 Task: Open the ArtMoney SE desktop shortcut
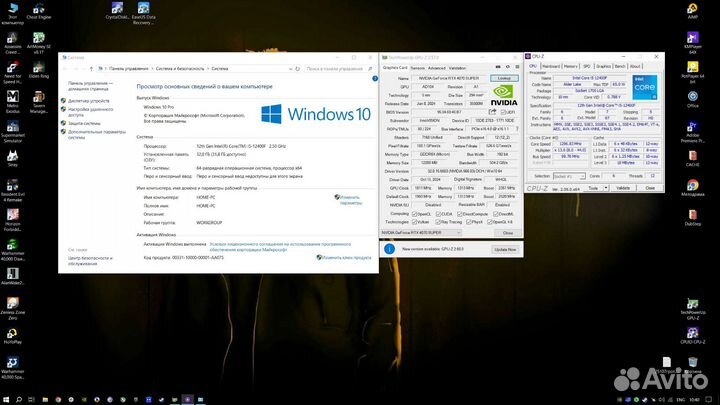[x=39, y=43]
